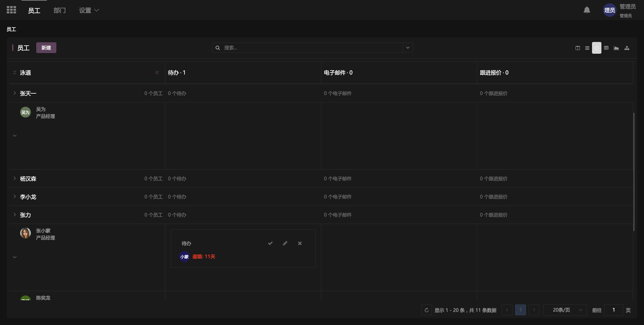
Task: Open the 设置 menu
Action: click(89, 10)
